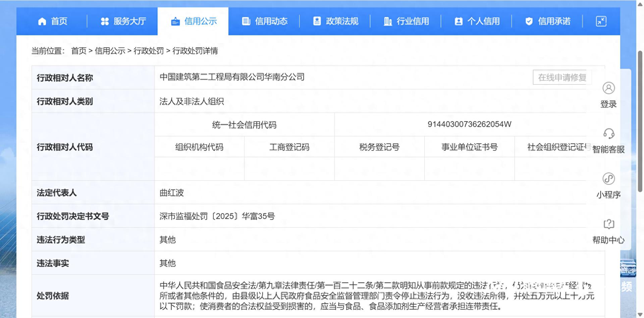Click the credit news document icon
644x318 pixels.
(x=246, y=21)
